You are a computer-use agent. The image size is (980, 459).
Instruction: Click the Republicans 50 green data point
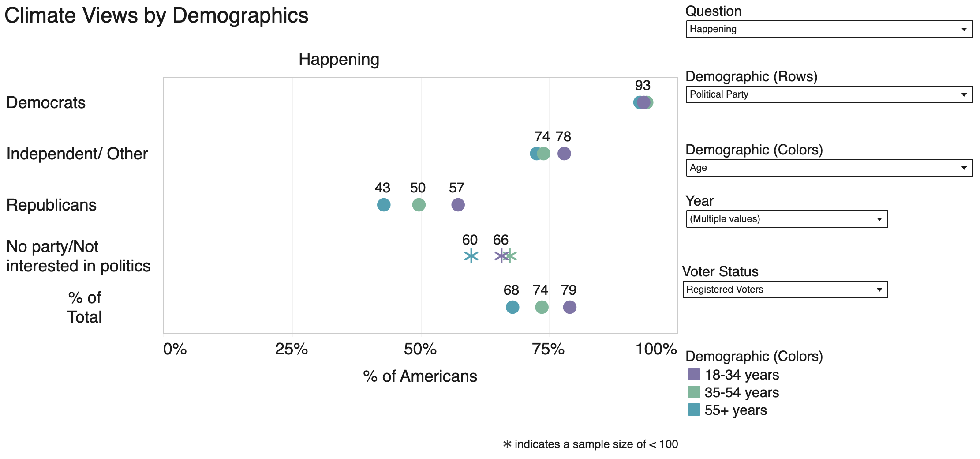click(419, 205)
